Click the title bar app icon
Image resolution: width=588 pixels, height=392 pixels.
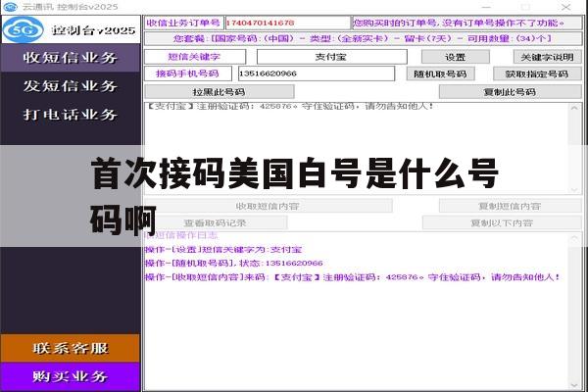10,7
